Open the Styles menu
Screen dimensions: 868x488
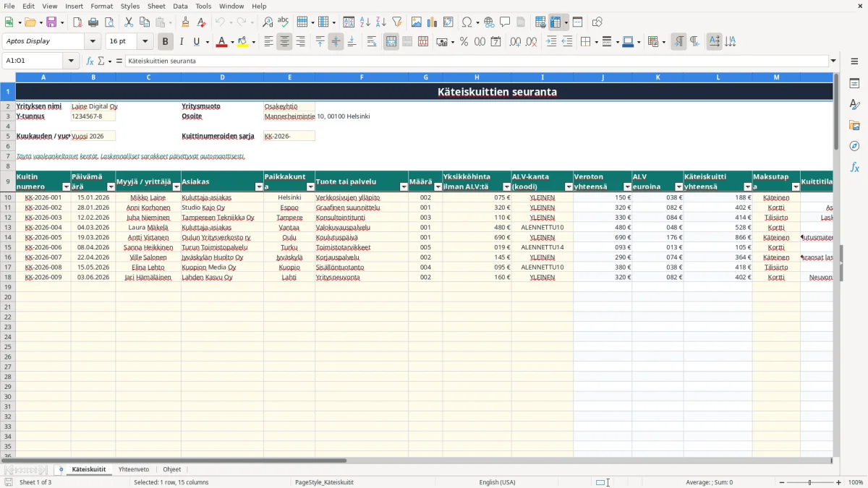130,6
